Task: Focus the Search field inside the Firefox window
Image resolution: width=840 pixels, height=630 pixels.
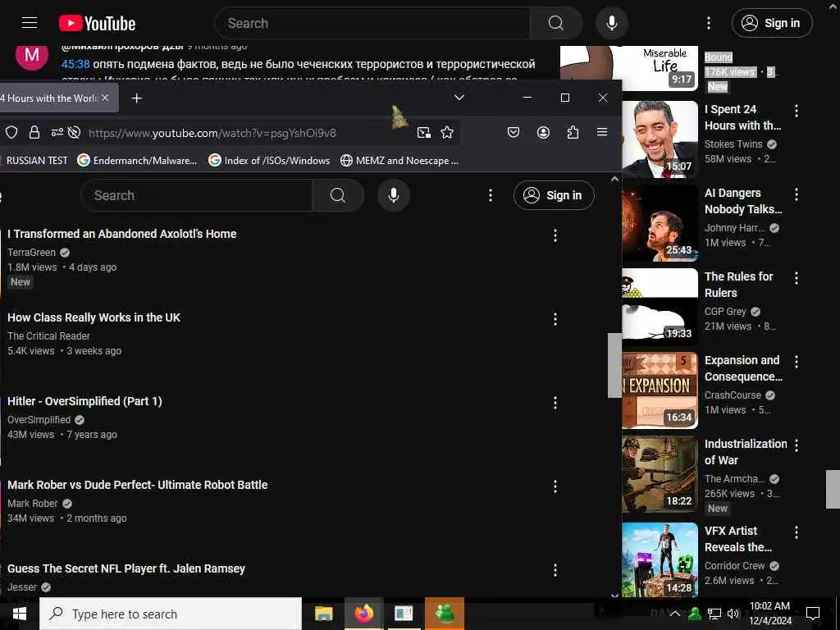Action: point(197,195)
